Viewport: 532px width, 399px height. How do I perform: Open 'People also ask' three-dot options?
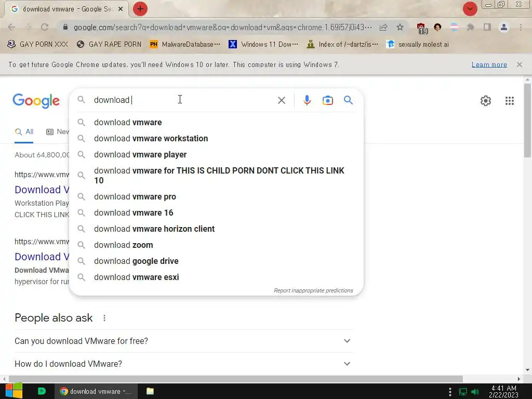point(104,318)
